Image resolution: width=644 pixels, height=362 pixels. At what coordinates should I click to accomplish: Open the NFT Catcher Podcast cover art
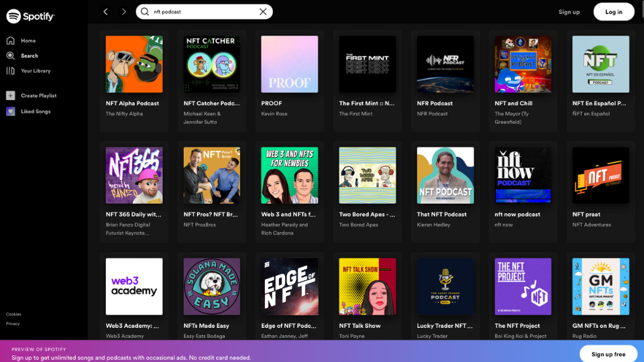pyautogui.click(x=211, y=64)
